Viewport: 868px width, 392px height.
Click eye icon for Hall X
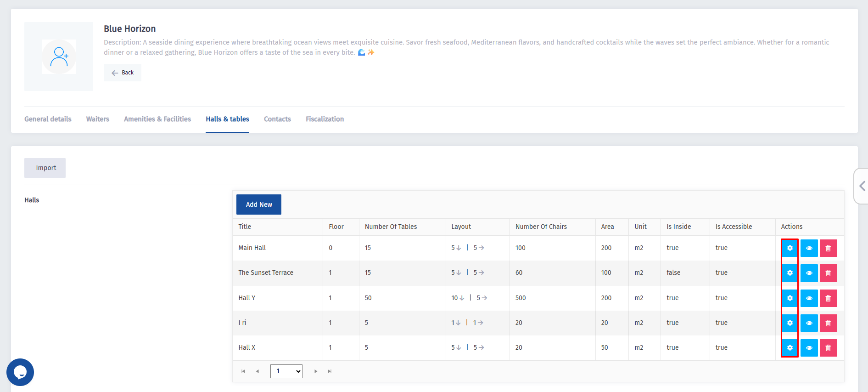(809, 348)
